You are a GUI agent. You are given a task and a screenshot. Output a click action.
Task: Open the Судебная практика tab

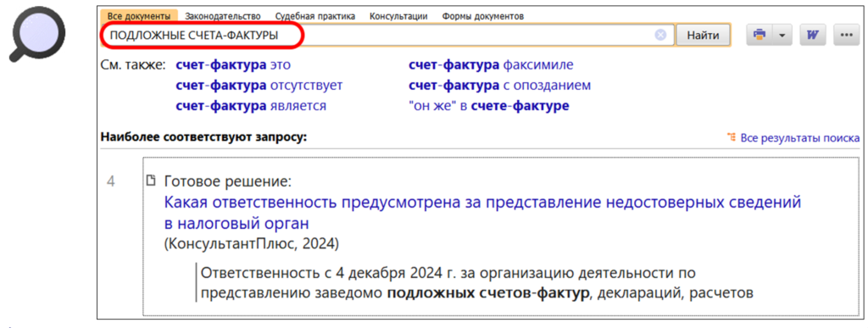pyautogui.click(x=314, y=16)
